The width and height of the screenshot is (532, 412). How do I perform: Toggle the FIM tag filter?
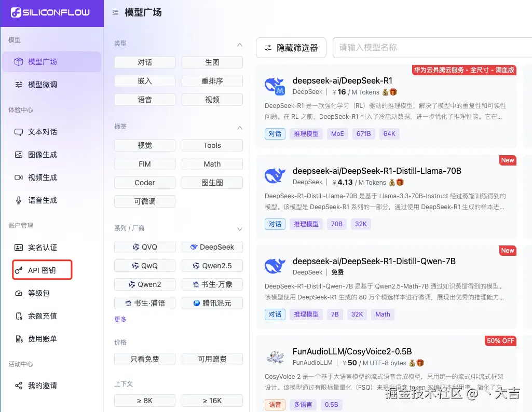pyautogui.click(x=145, y=164)
